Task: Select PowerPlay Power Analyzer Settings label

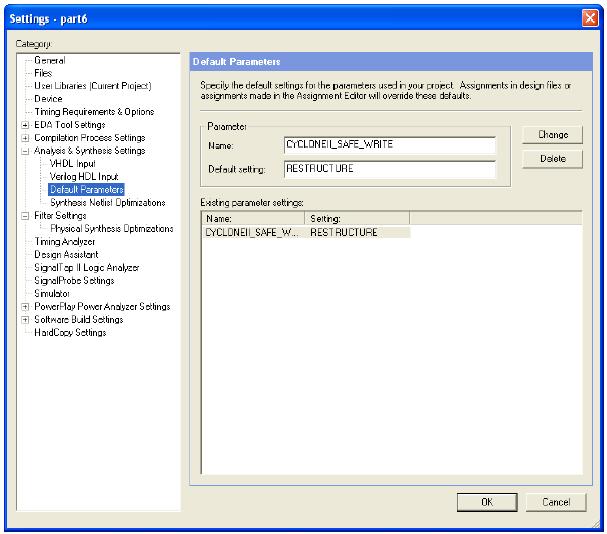Action: click(102, 307)
